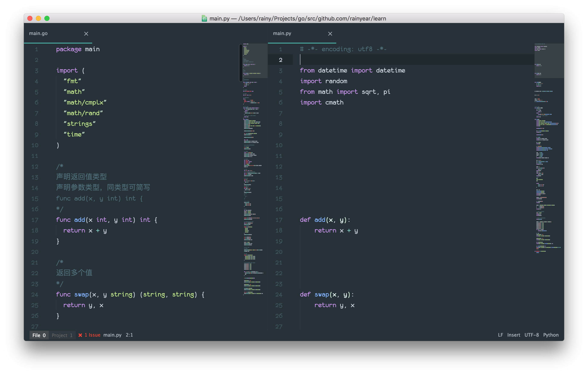Click the Python app icon in the title bar
588x375 pixels.
coord(204,18)
